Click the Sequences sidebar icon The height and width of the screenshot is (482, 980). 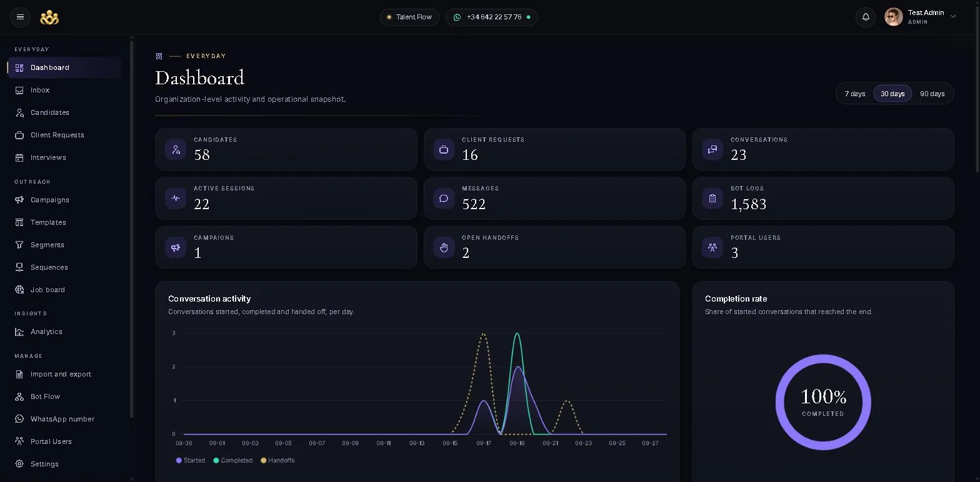(19, 267)
